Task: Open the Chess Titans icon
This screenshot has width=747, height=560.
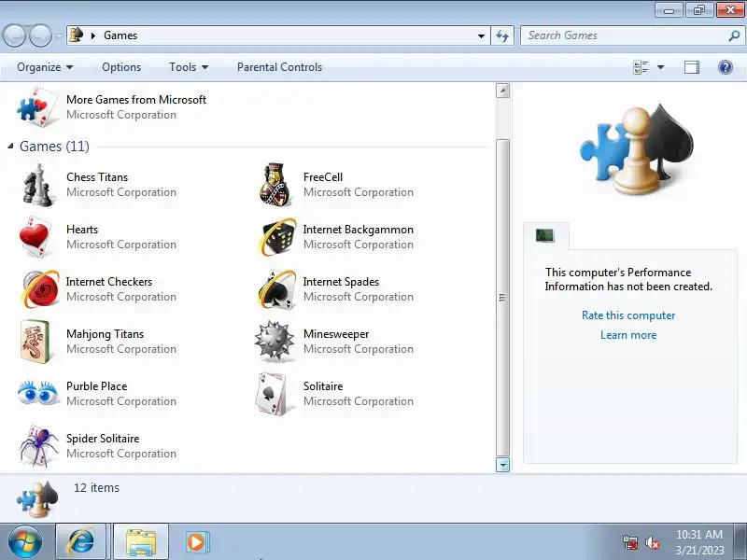Action: [37, 185]
